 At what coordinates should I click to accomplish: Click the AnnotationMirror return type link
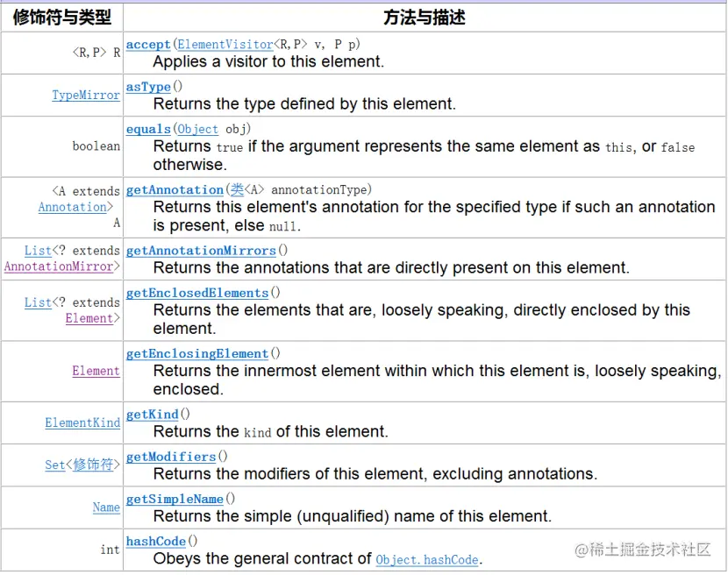point(59,266)
